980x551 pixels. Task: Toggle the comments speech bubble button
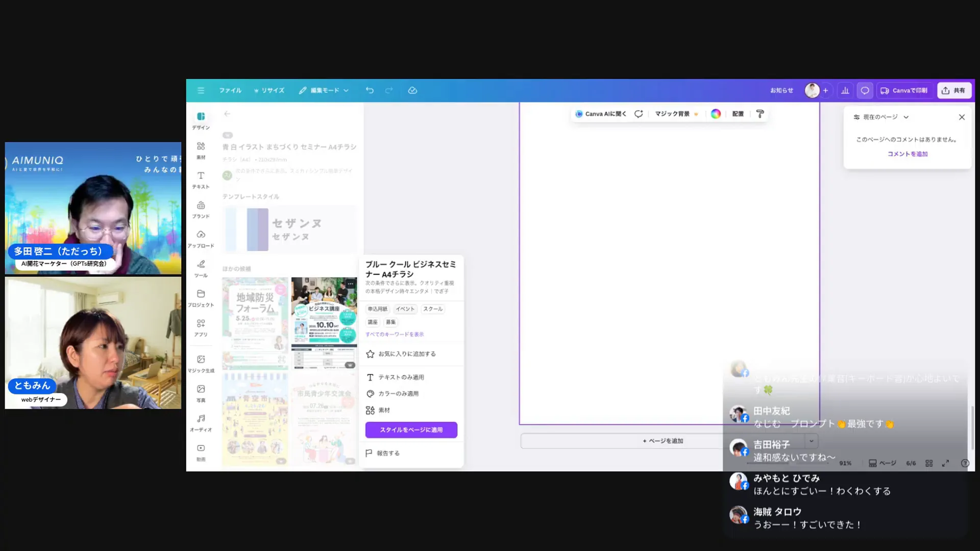(x=865, y=90)
